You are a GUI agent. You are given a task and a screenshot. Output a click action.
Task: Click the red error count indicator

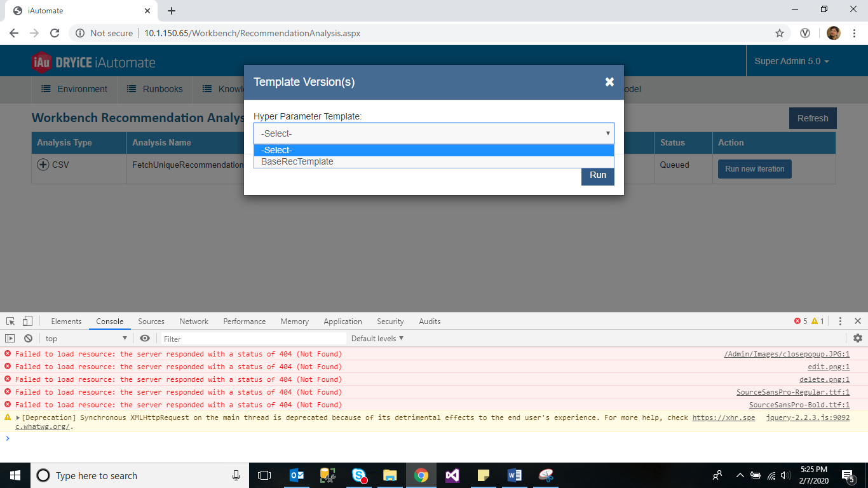(801, 322)
